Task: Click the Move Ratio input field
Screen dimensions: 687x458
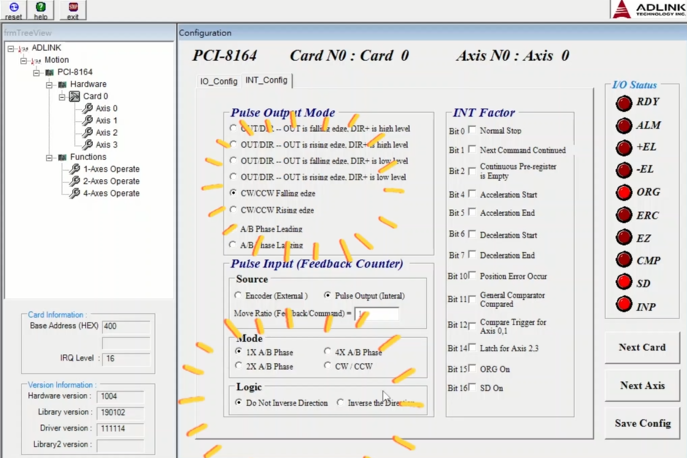Action: coord(377,314)
